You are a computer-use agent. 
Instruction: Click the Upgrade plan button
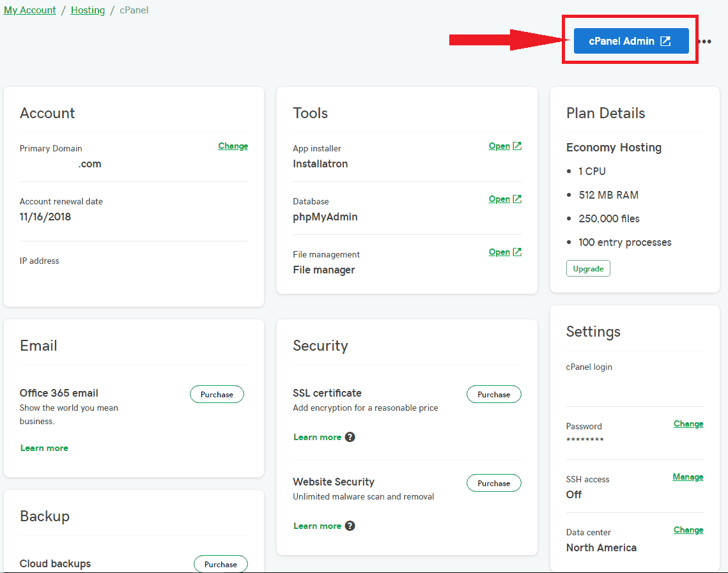pos(588,269)
